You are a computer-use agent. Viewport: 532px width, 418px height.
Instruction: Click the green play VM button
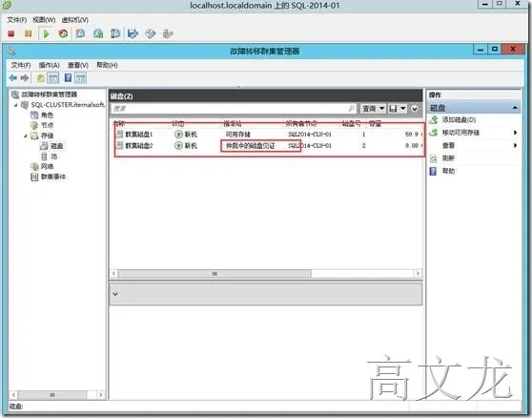pos(46,33)
